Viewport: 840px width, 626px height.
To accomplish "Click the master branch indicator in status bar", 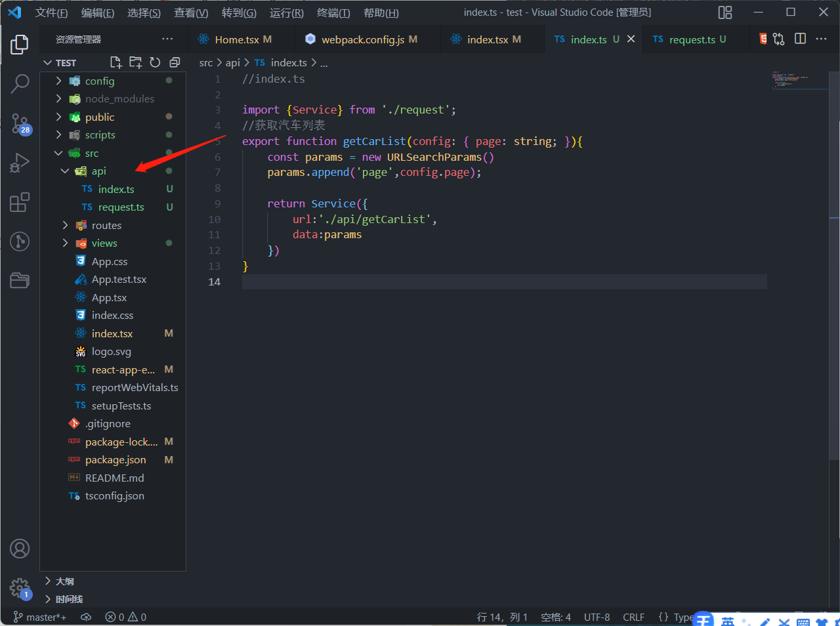I will point(40,617).
